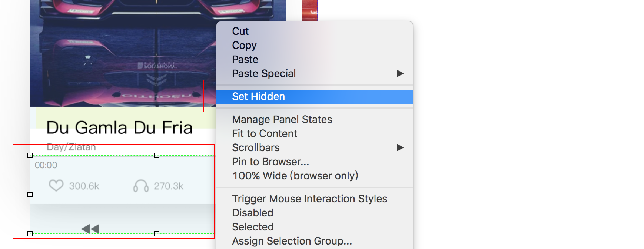Open Manage Panel States
Viewport: 644px width, 249px height.
coord(282,120)
